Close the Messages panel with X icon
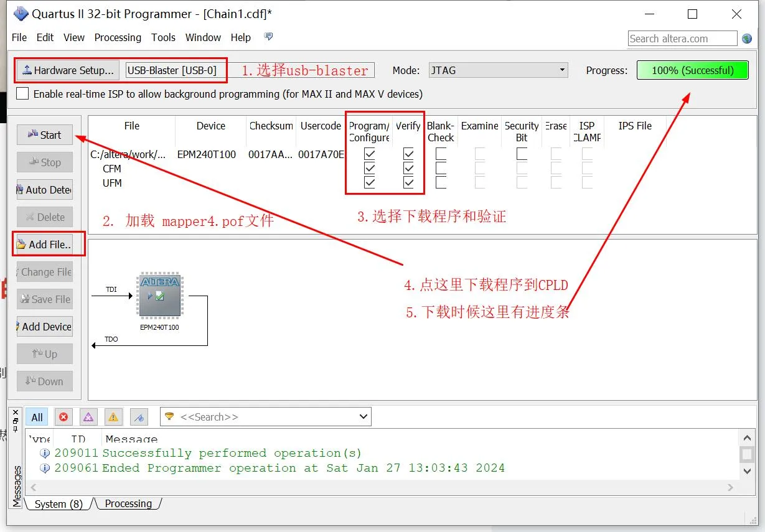The width and height of the screenshot is (765, 532). pos(16,413)
